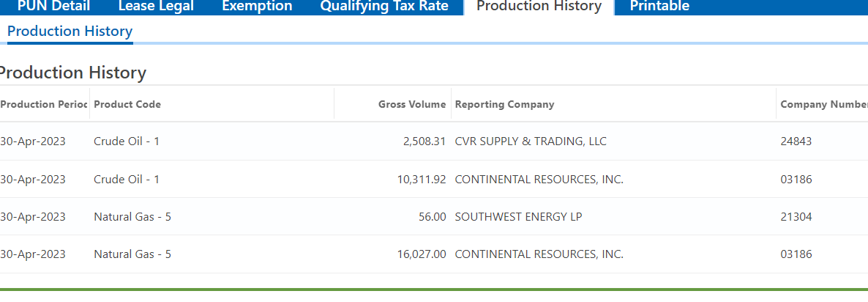The image size is (868, 302).
Task: Select company number 21304
Action: click(796, 217)
